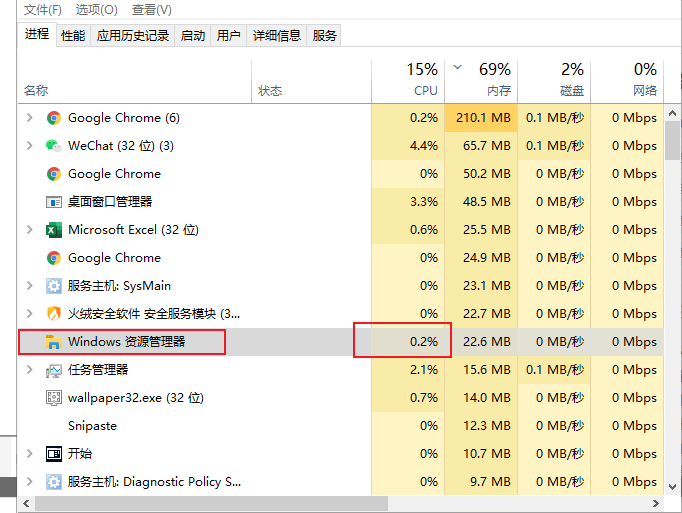Open the 文件(F) menu
Viewport: 682px width, 513px height.
point(43,10)
